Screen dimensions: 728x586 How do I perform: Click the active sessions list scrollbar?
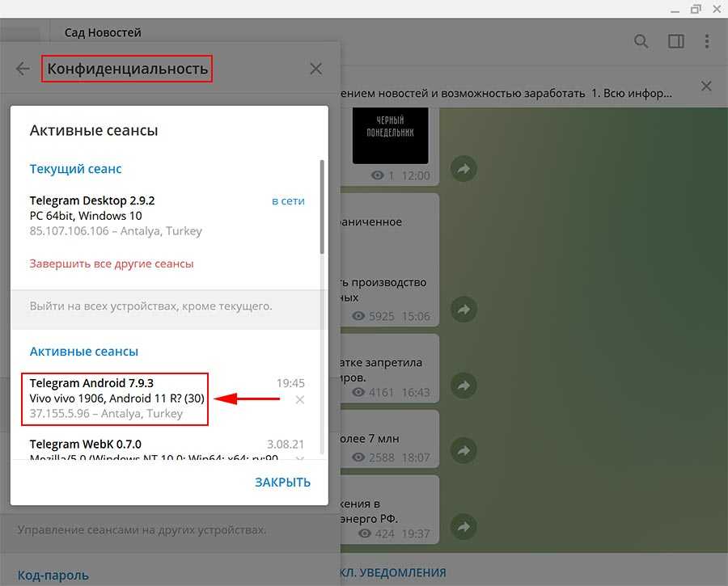(322, 206)
